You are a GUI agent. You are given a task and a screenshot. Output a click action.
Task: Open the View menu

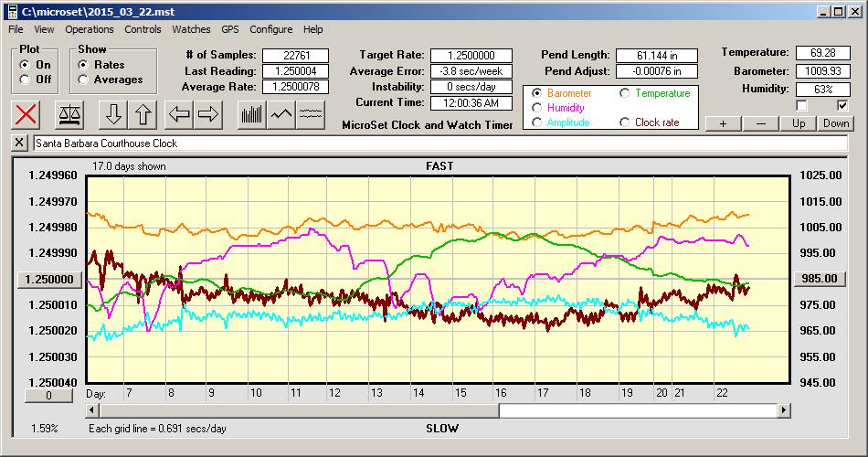click(x=44, y=29)
